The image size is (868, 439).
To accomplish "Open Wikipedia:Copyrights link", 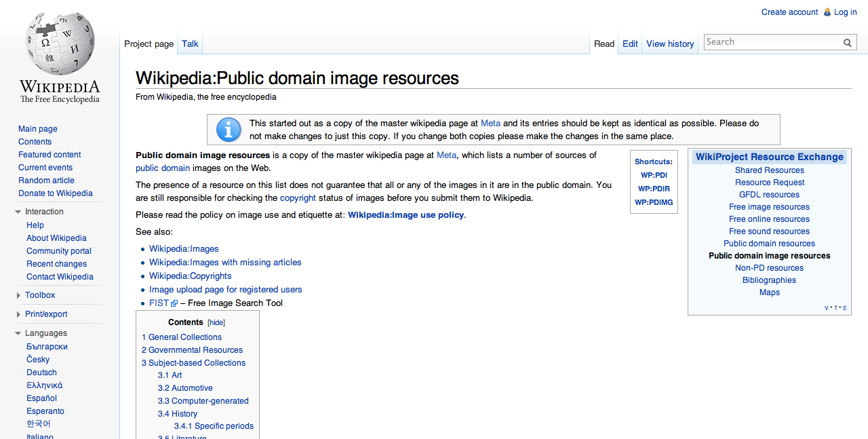I will pos(191,276).
